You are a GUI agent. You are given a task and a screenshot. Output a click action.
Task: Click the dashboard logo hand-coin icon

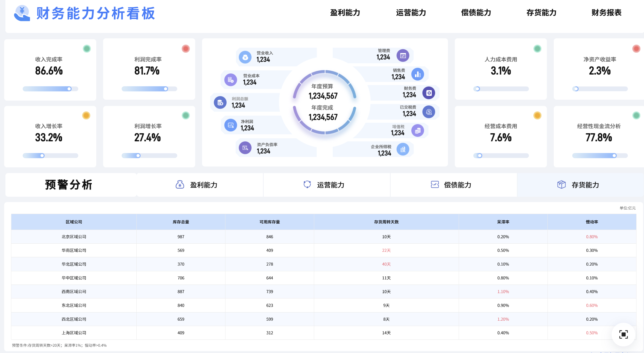click(x=22, y=13)
